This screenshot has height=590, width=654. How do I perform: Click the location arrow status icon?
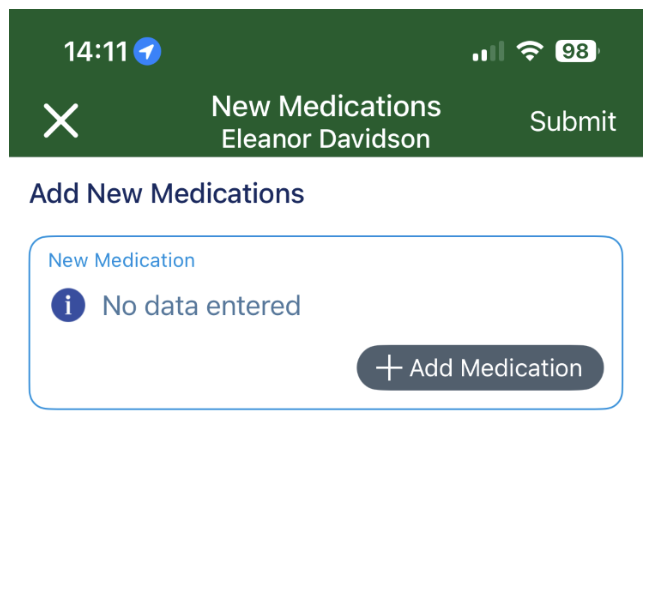point(148,51)
